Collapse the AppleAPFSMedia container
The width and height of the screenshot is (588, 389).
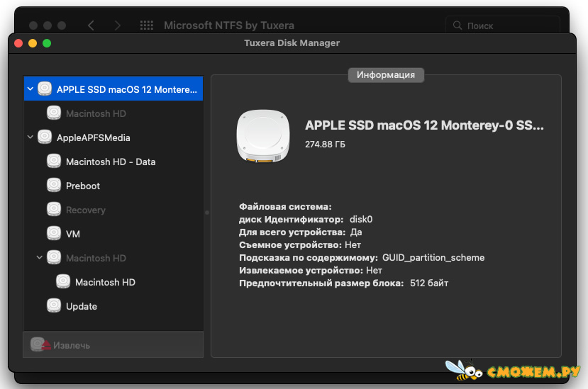point(30,137)
